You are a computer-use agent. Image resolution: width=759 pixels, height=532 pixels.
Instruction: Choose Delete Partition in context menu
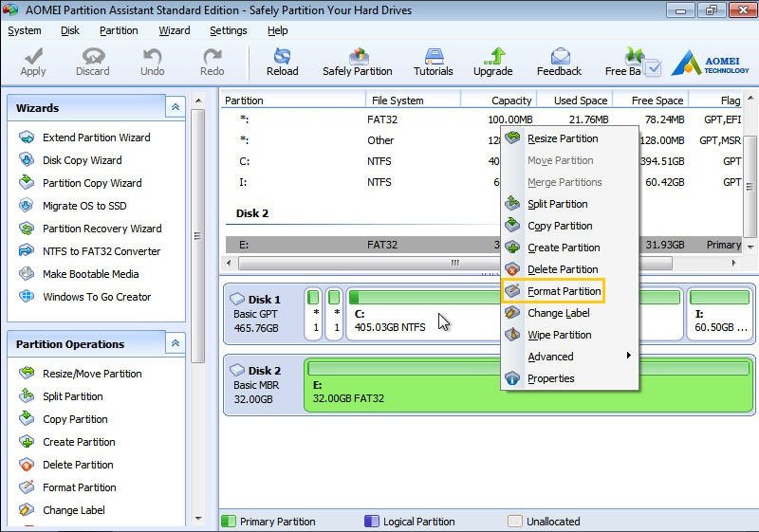tap(570, 269)
